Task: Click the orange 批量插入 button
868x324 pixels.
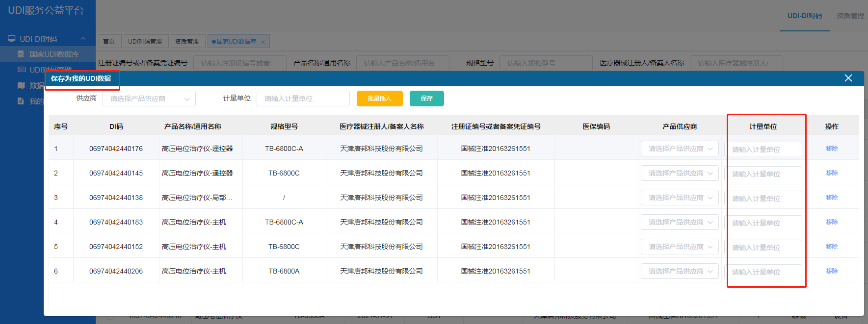Action: [379, 99]
